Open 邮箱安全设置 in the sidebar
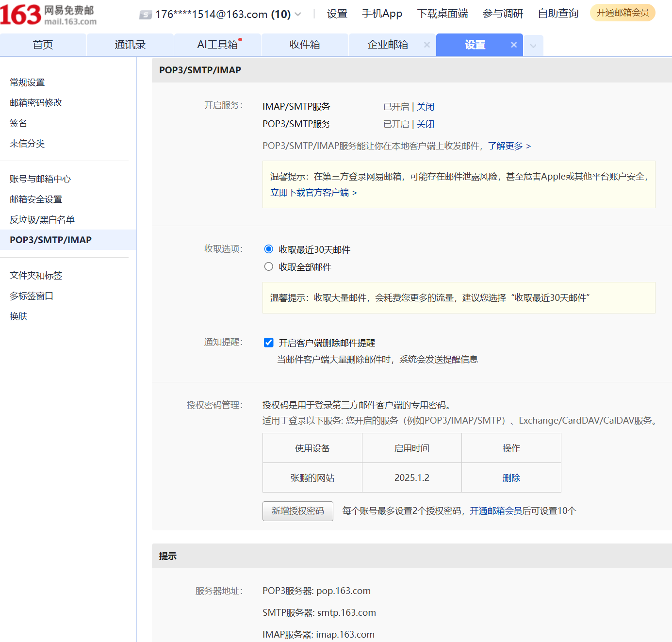 tap(36, 199)
